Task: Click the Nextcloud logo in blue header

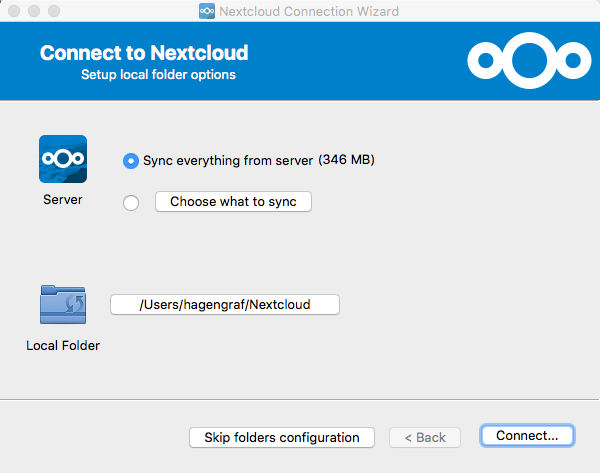Action: coord(529,60)
